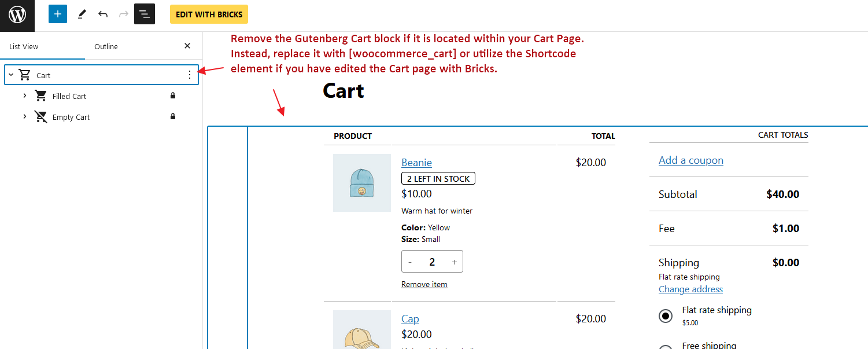The height and width of the screenshot is (349, 868).
Task: Select Flat rate shipping radio button
Action: (666, 316)
